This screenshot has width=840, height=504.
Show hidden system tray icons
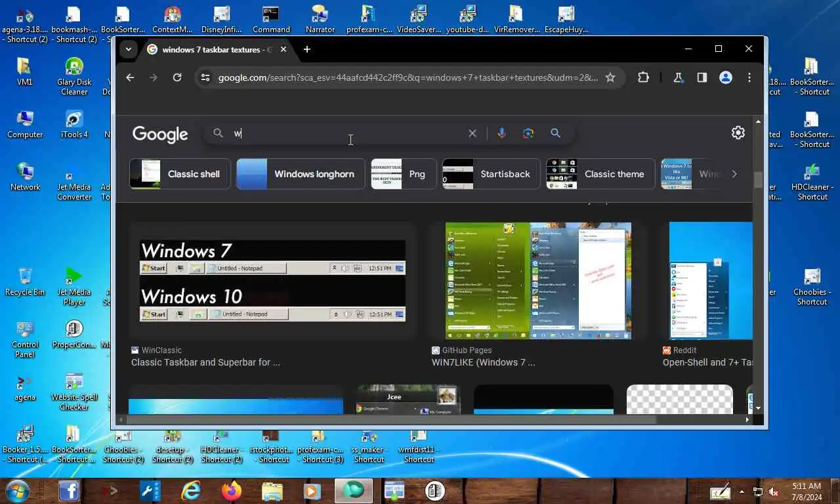tap(742, 492)
